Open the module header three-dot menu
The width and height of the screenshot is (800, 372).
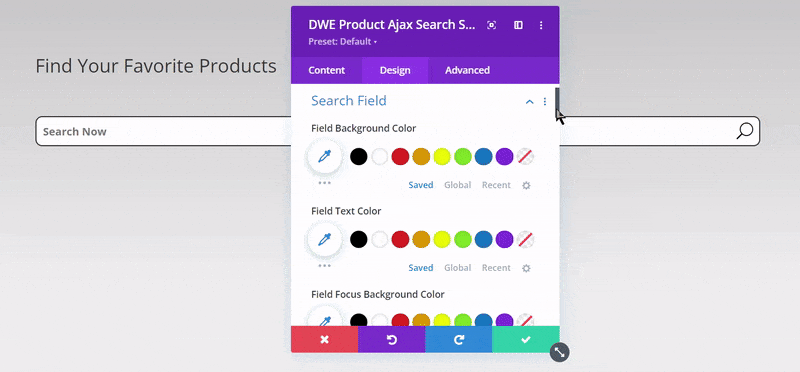click(x=541, y=25)
